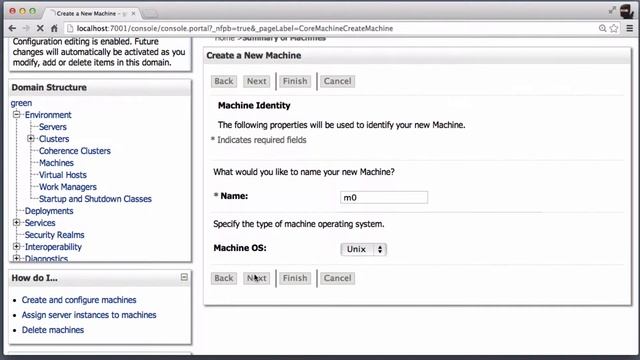Click the Name input field
The height and width of the screenshot is (360, 640).
pyautogui.click(x=384, y=198)
